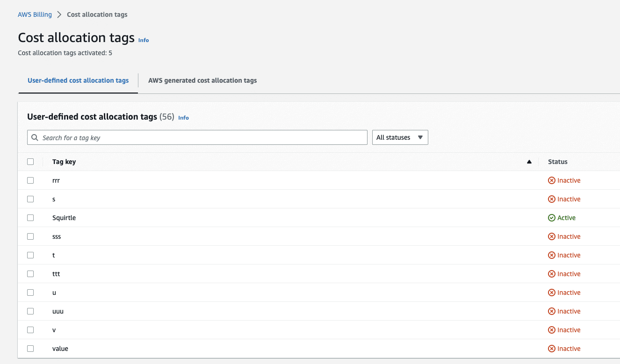This screenshot has height=364, width=620.
Task: Select the u tag checkbox
Action: [30, 293]
